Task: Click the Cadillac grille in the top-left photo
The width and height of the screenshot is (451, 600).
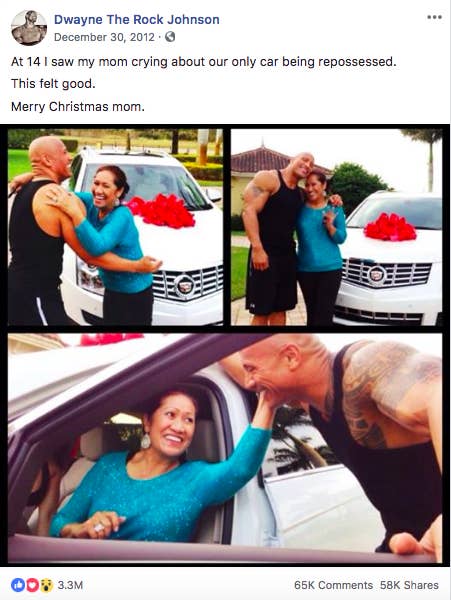Action: tap(187, 283)
